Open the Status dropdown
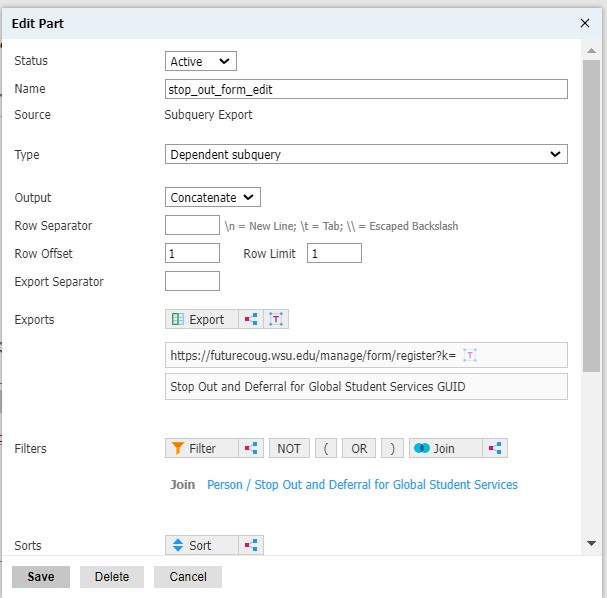The height and width of the screenshot is (598, 607). tap(201, 62)
